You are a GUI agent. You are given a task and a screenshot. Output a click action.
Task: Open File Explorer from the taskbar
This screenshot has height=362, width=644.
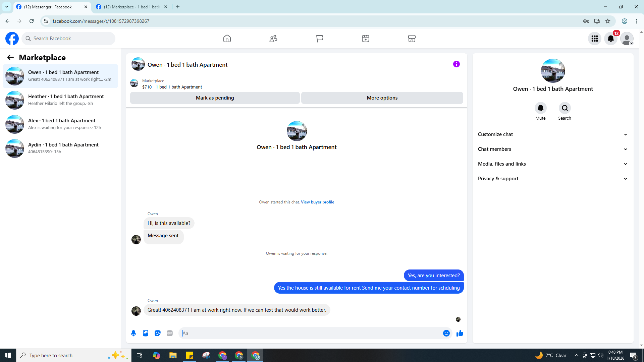click(173, 355)
